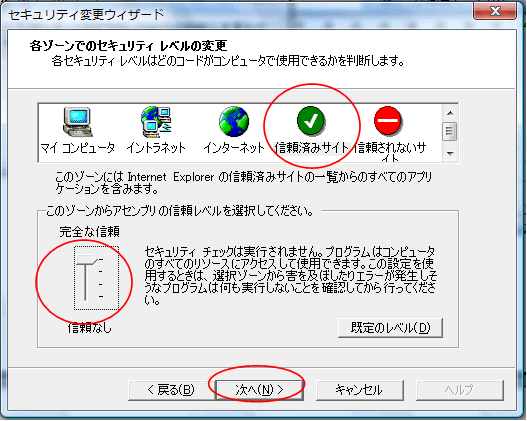Select the green checkmark 信頼済みサイト icon
Viewport: 527px width, 421px height.
[x=311, y=120]
